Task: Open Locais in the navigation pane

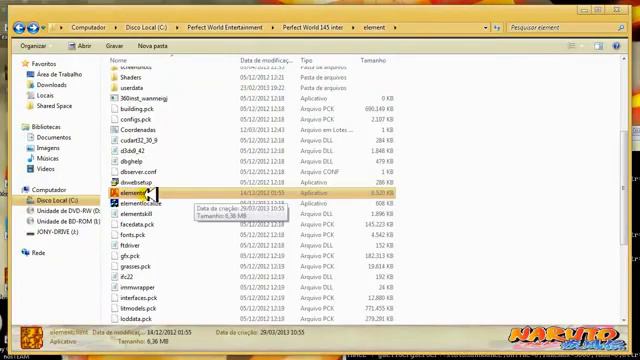Action: click(45, 96)
